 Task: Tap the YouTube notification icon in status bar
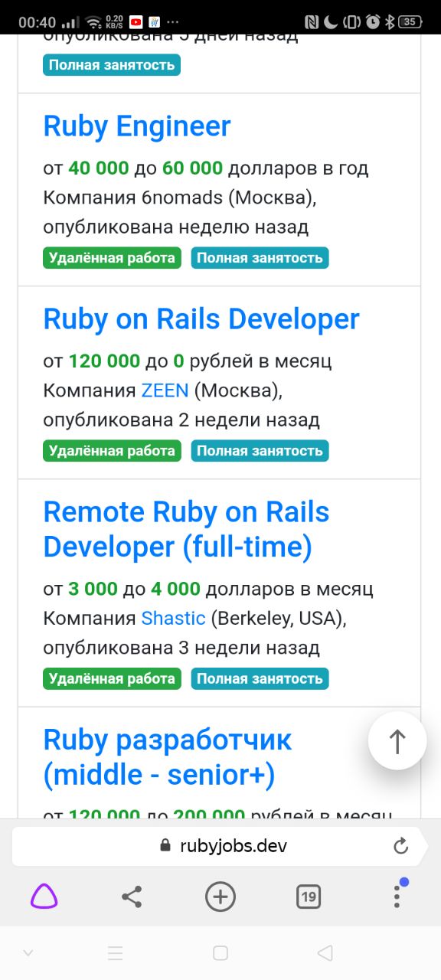tap(136, 21)
